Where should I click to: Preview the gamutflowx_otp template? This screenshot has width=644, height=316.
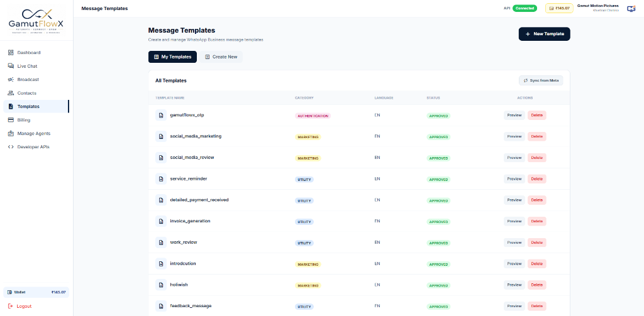point(514,116)
